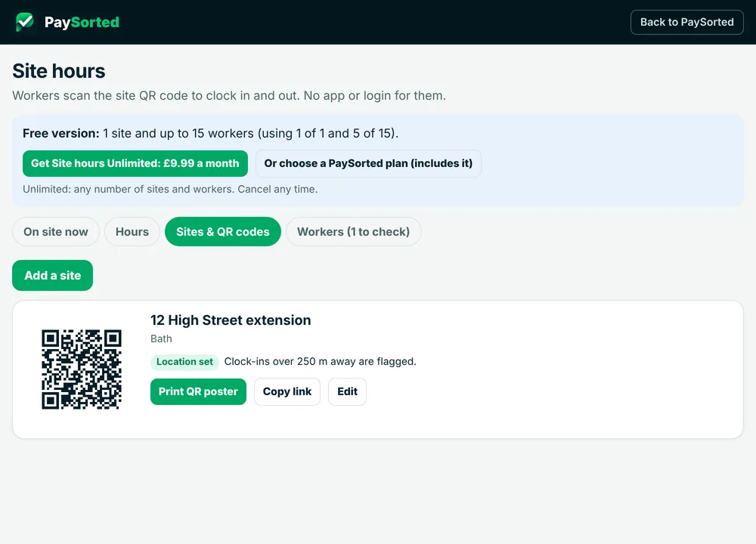Image resolution: width=756 pixels, height=544 pixels.
Task: Click the 12 High Street extension title
Action: (231, 320)
